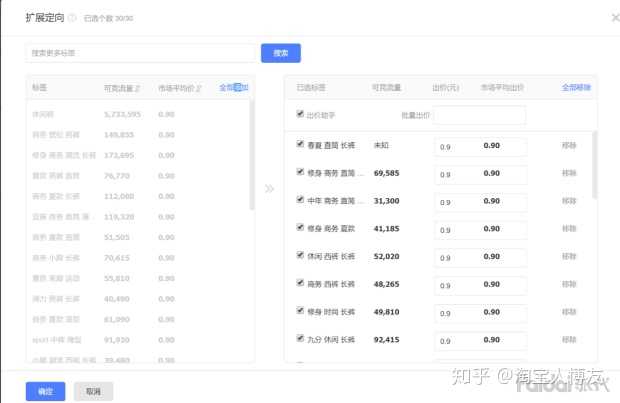Image resolution: width=620 pixels, height=403 pixels.
Task: Focus the 搜索更多标签 search field
Action: point(140,53)
